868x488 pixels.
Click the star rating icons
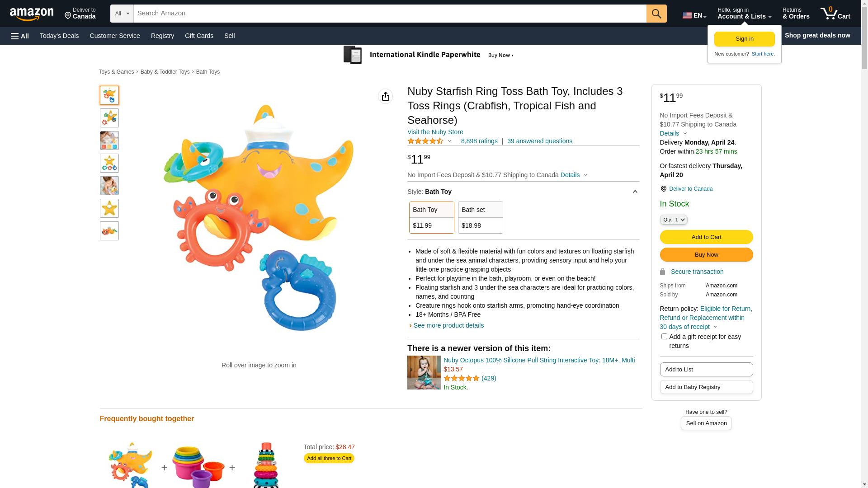[425, 141]
